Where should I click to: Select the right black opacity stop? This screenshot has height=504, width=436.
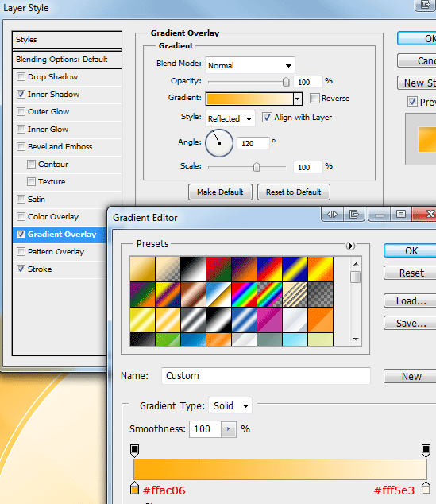tap(426, 451)
